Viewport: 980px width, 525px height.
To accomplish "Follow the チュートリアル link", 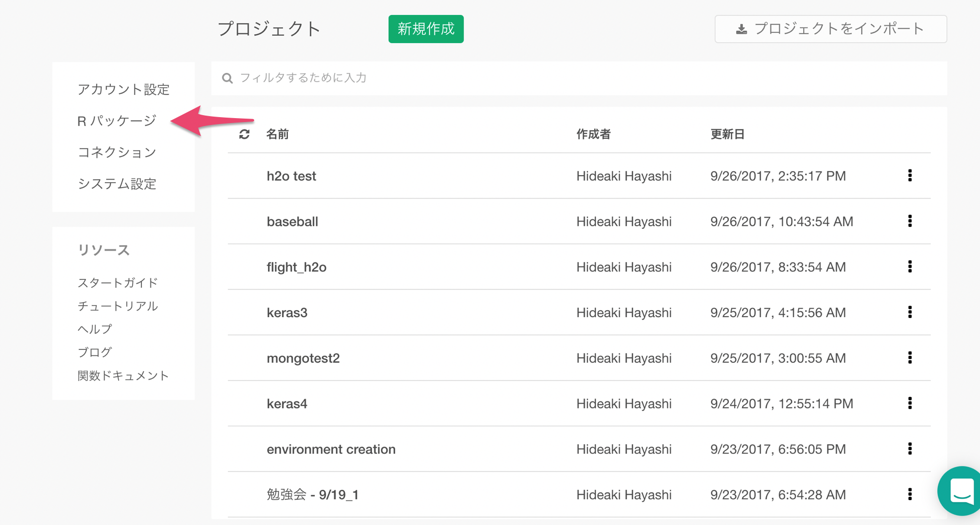I will 118,306.
